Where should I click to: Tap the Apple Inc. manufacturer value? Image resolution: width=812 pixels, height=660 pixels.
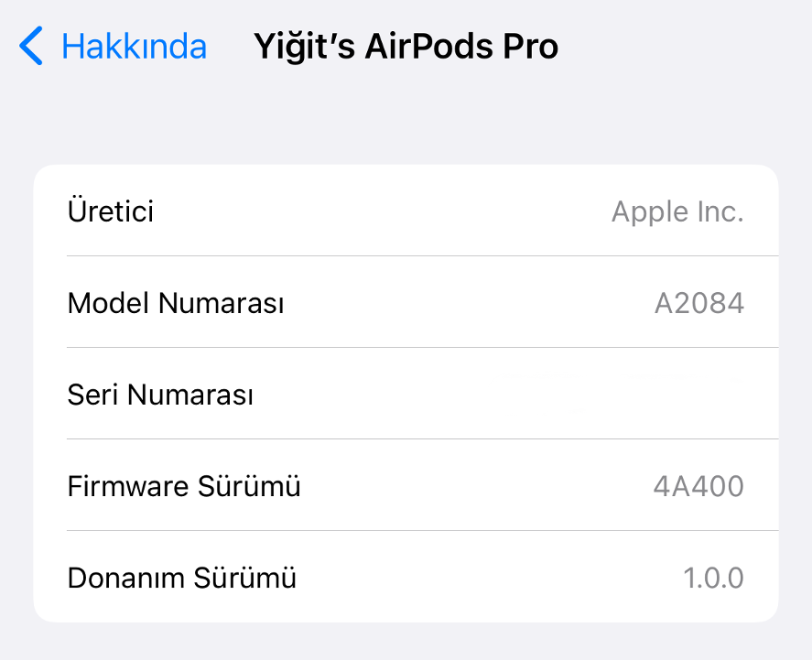[677, 211]
